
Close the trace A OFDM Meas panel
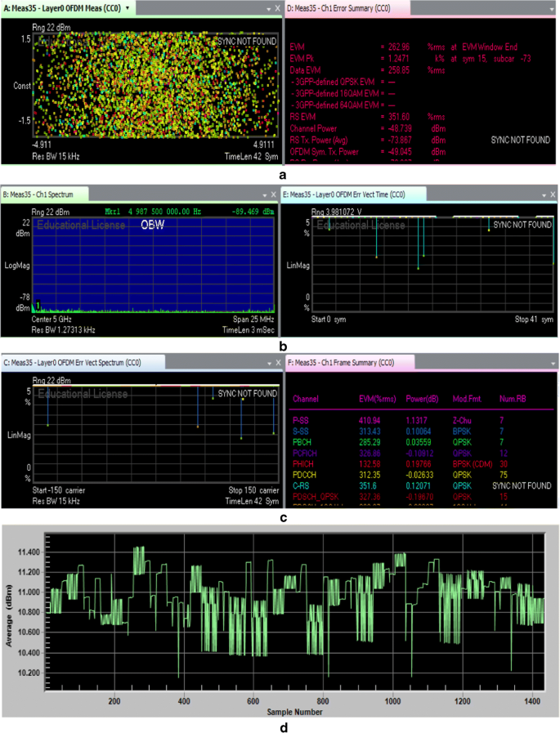coord(277,8)
